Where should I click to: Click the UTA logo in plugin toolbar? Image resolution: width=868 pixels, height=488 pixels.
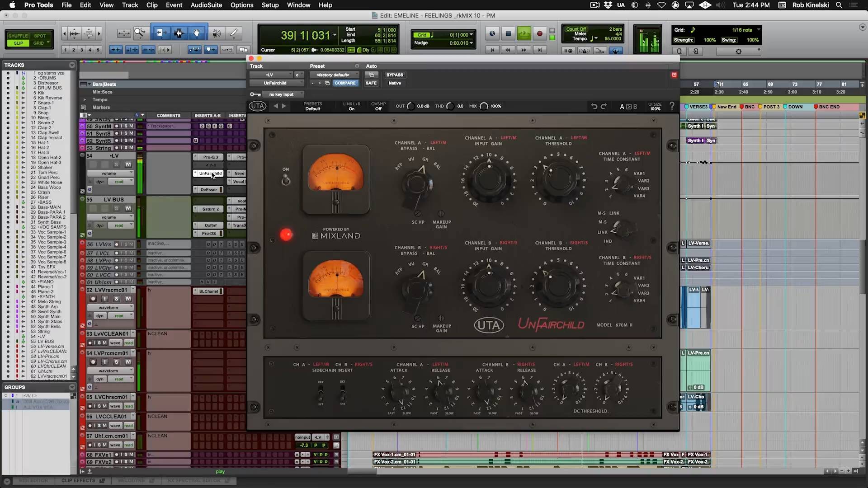257,106
